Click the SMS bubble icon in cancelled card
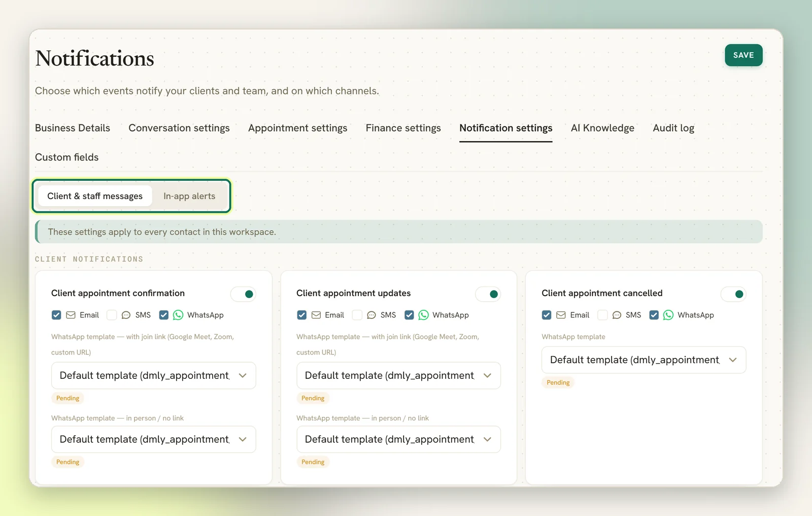The width and height of the screenshot is (812, 516). (x=617, y=315)
